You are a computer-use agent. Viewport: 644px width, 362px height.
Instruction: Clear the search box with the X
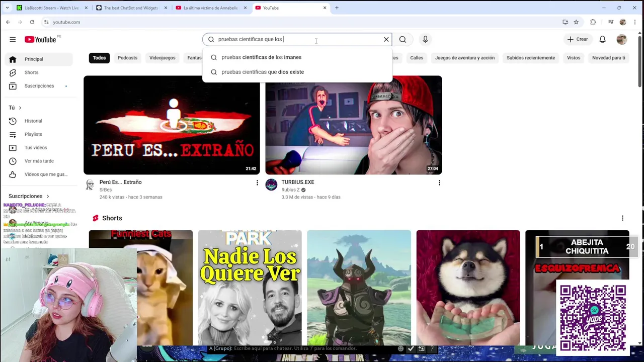click(386, 39)
